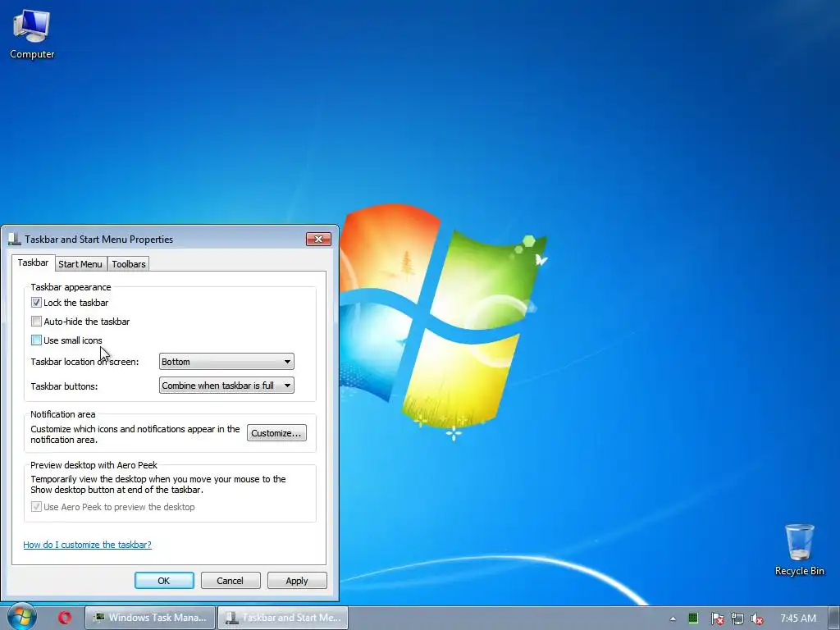This screenshot has width=840, height=630.
Task: Open How do I customize the taskbar link
Action: (x=87, y=545)
